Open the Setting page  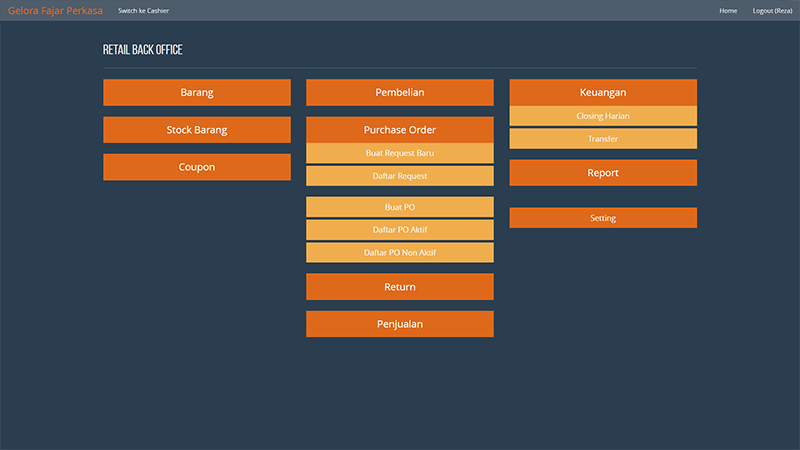[603, 218]
